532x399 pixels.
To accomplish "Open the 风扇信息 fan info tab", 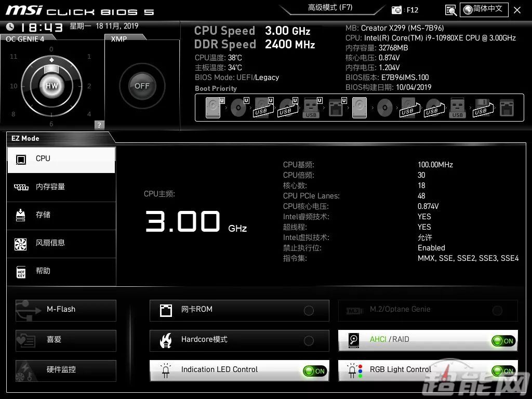I will [x=61, y=243].
